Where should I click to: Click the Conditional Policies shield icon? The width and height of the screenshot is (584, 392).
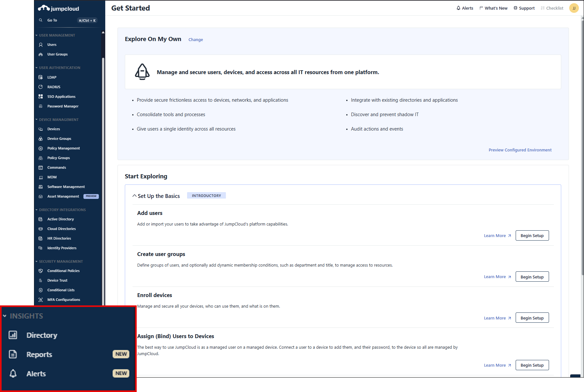tap(41, 271)
